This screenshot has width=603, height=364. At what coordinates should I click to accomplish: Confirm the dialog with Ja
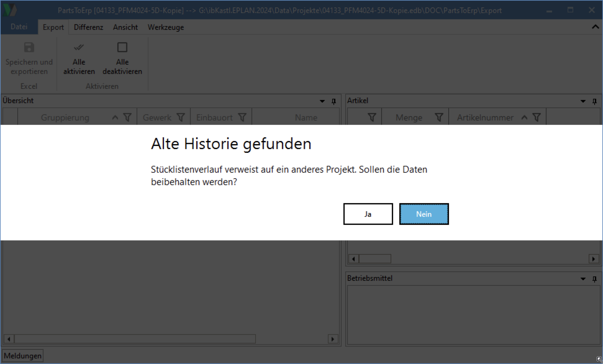368,214
